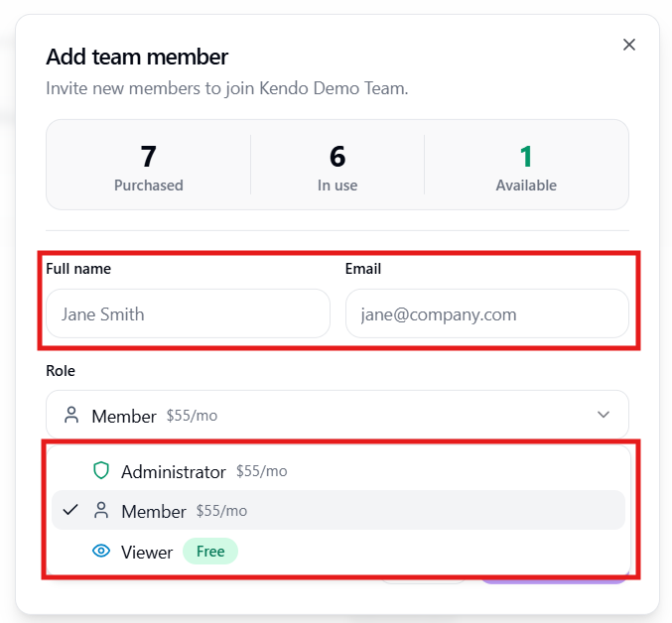This screenshot has height=623, width=672.
Task: Select Administrator role from the list
Action: [x=174, y=472]
